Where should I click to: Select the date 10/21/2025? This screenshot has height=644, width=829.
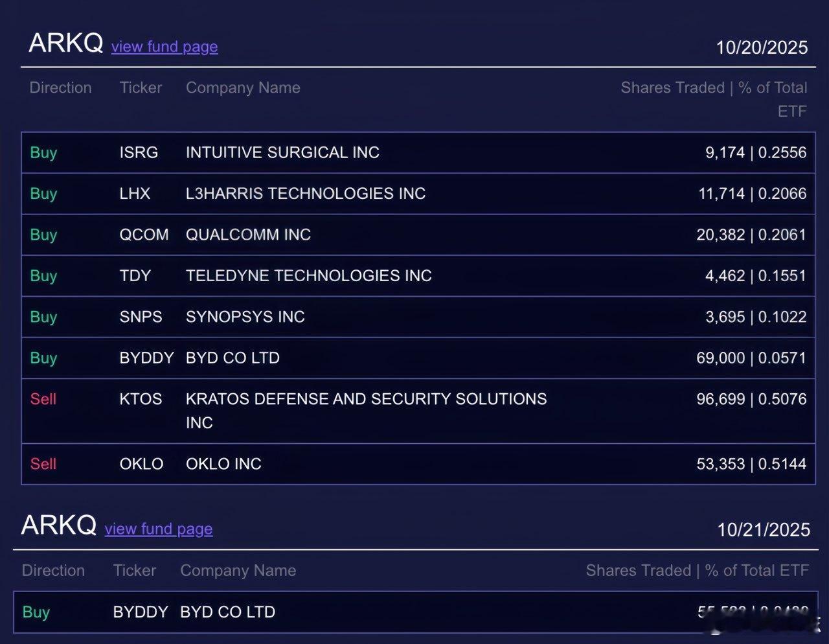pos(764,530)
